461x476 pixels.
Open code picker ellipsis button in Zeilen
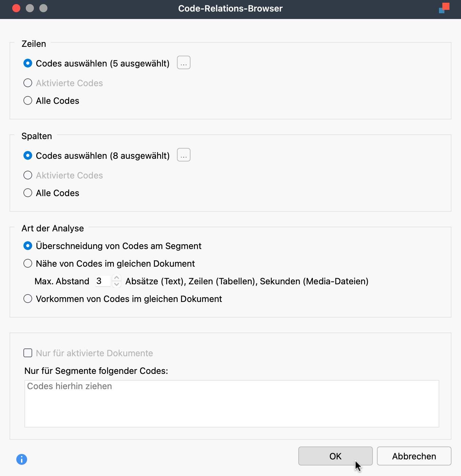click(x=184, y=63)
